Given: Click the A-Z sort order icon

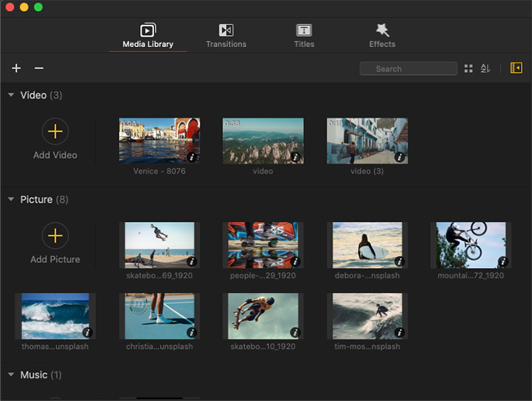Looking at the screenshot, I should point(485,68).
